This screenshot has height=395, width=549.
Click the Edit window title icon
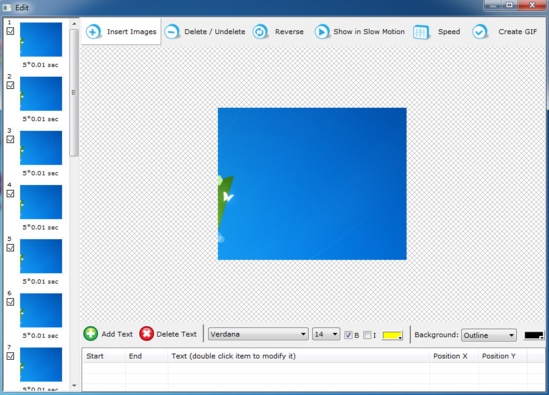tap(7, 7)
